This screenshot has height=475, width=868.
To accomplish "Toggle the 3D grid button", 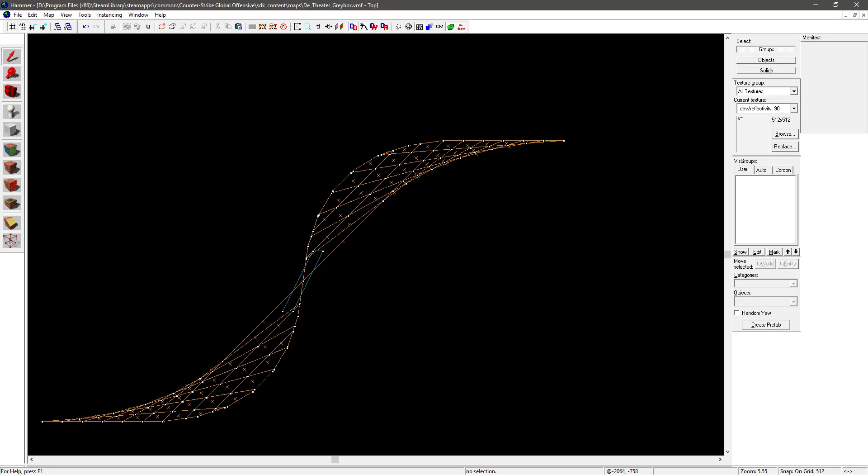I will (x=23, y=27).
